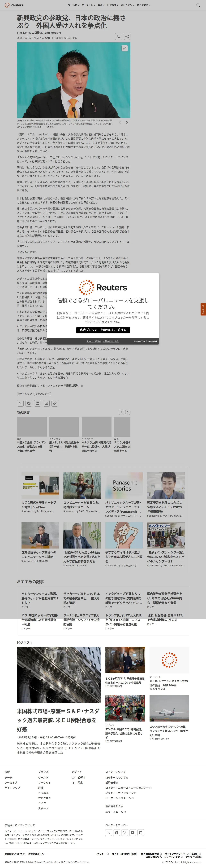
Task: Open 採用情報 footer link
Action: pyautogui.click(x=112, y=783)
